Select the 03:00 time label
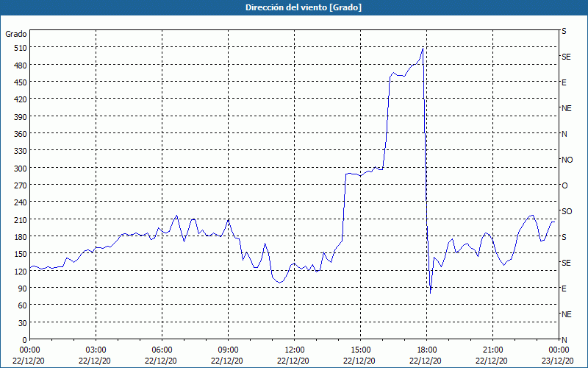588x368 pixels. (96, 350)
